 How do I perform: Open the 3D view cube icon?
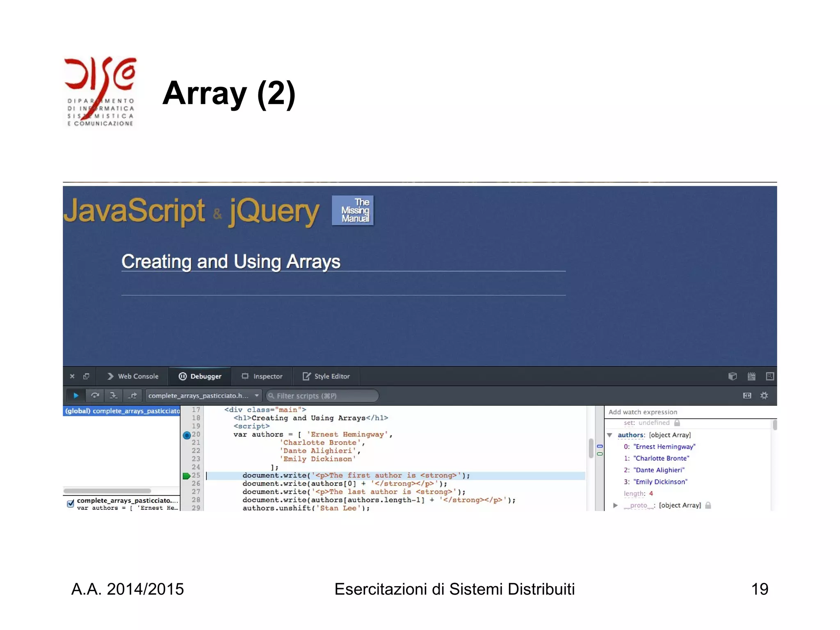732,376
